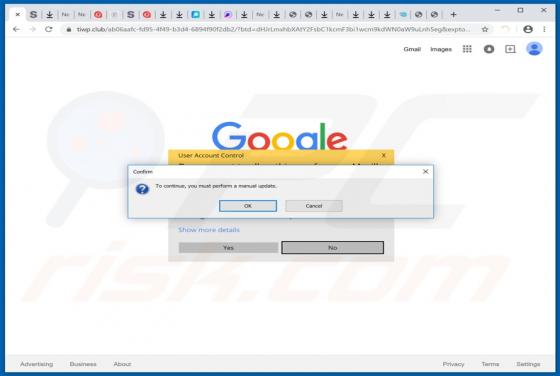The width and height of the screenshot is (560, 376).
Task: Maximize the browser window
Action: coord(520,10)
